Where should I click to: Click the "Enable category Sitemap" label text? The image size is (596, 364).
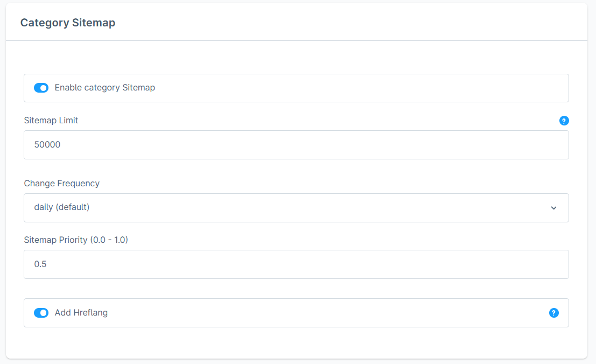pos(105,88)
